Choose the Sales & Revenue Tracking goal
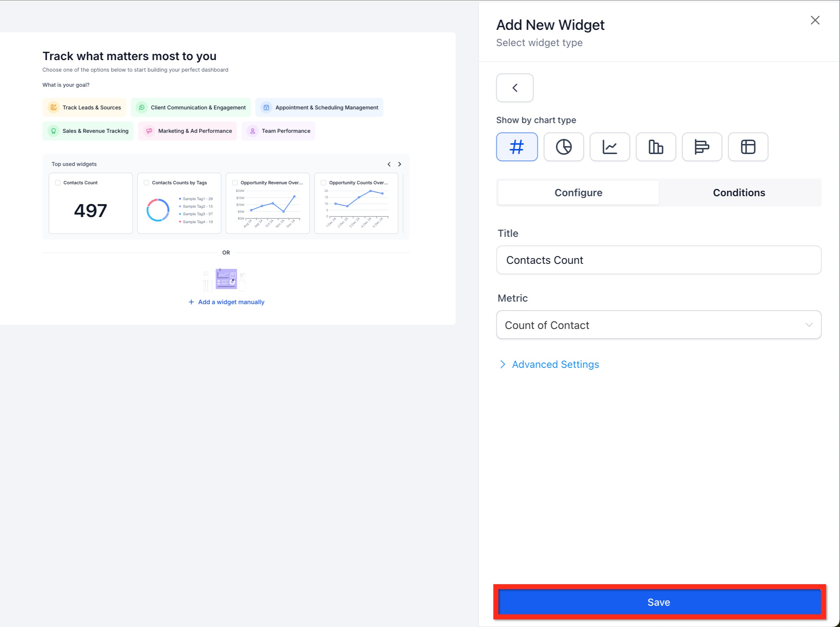Image resolution: width=840 pixels, height=627 pixels. point(88,131)
